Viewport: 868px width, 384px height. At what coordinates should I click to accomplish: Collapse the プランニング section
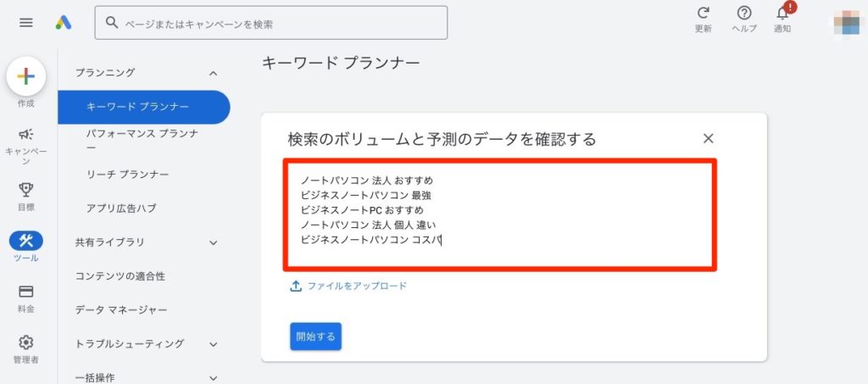[x=213, y=74]
